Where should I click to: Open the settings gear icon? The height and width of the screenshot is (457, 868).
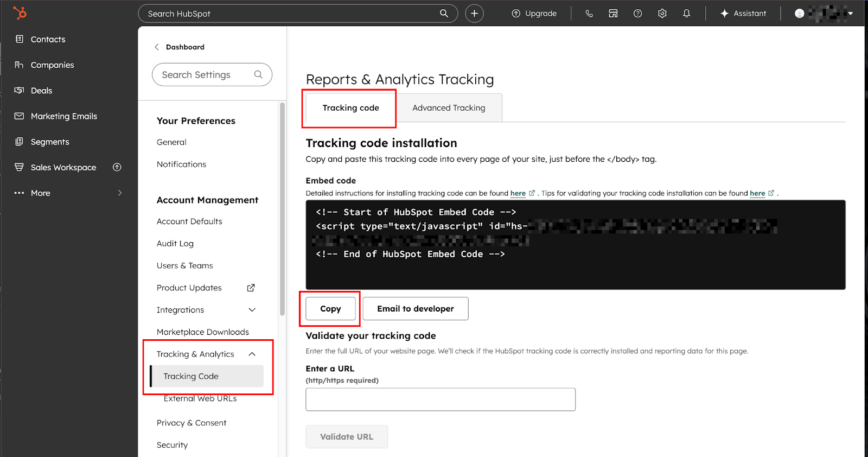tap(662, 14)
